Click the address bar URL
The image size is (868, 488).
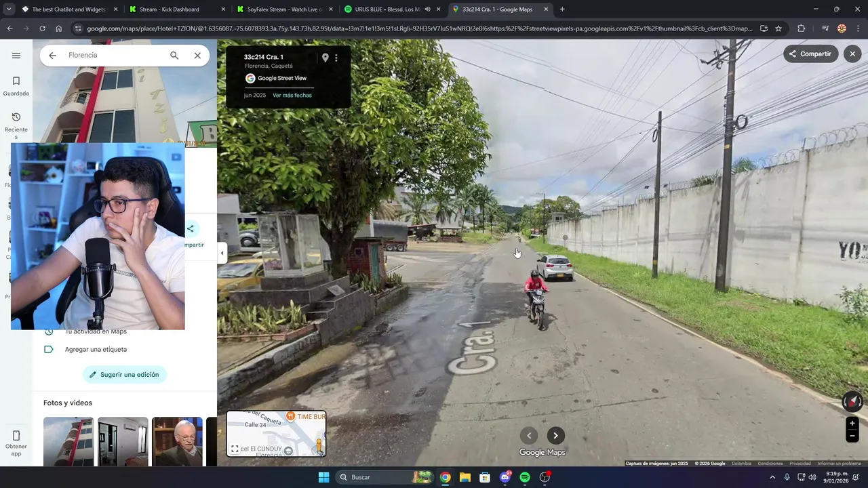coord(419,28)
